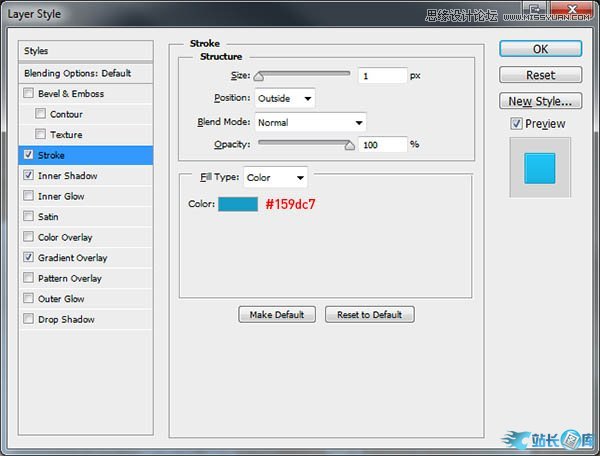
Task: Tick the Outer Glow checkbox
Action: pos(28,299)
